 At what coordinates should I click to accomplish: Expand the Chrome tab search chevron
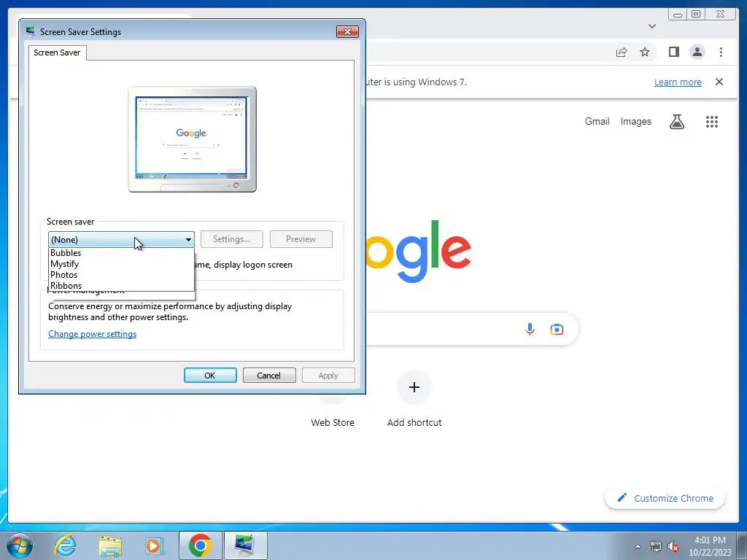point(652,26)
